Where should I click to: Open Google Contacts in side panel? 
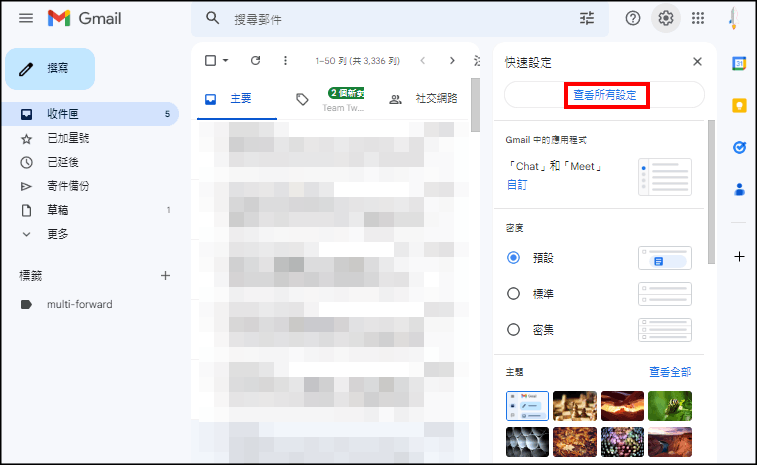coord(739,189)
